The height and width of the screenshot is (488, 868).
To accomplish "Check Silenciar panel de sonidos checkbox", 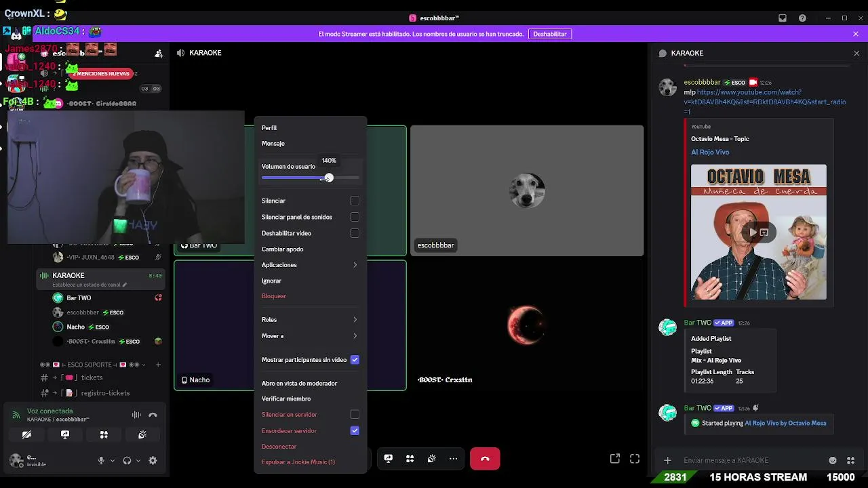I will point(355,217).
